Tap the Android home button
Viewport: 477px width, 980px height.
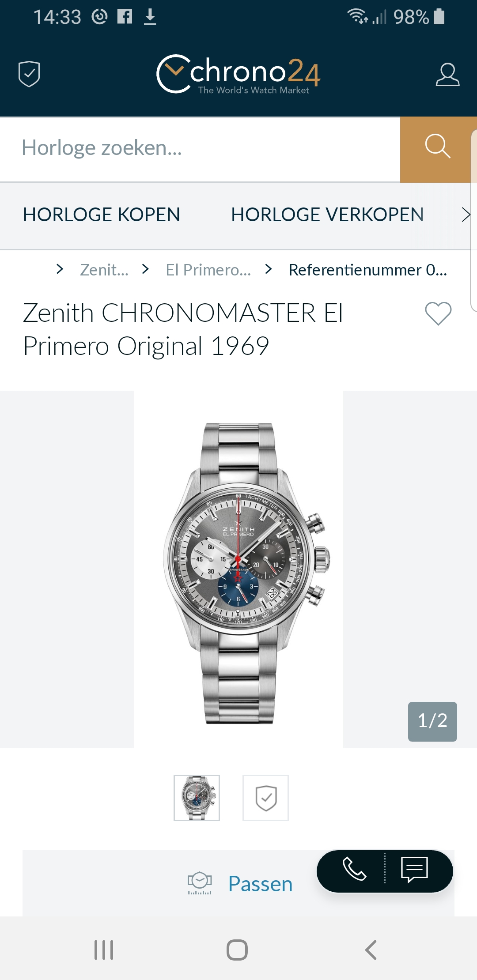tap(237, 950)
